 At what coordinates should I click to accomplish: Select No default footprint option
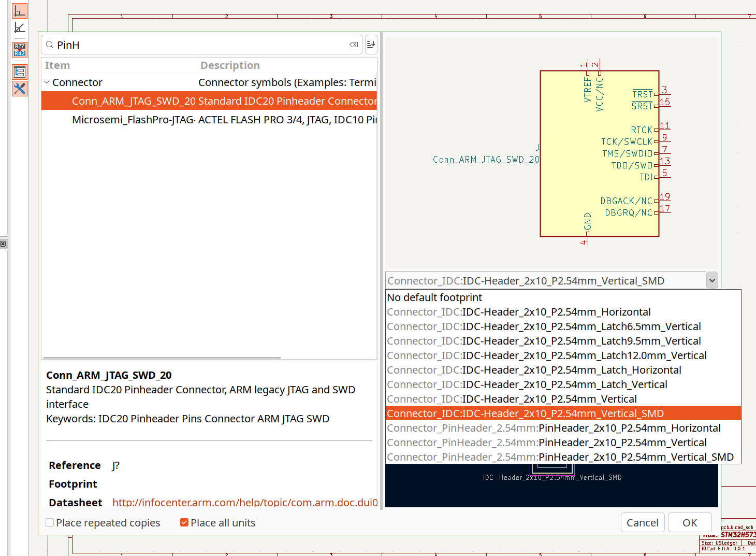563,297
